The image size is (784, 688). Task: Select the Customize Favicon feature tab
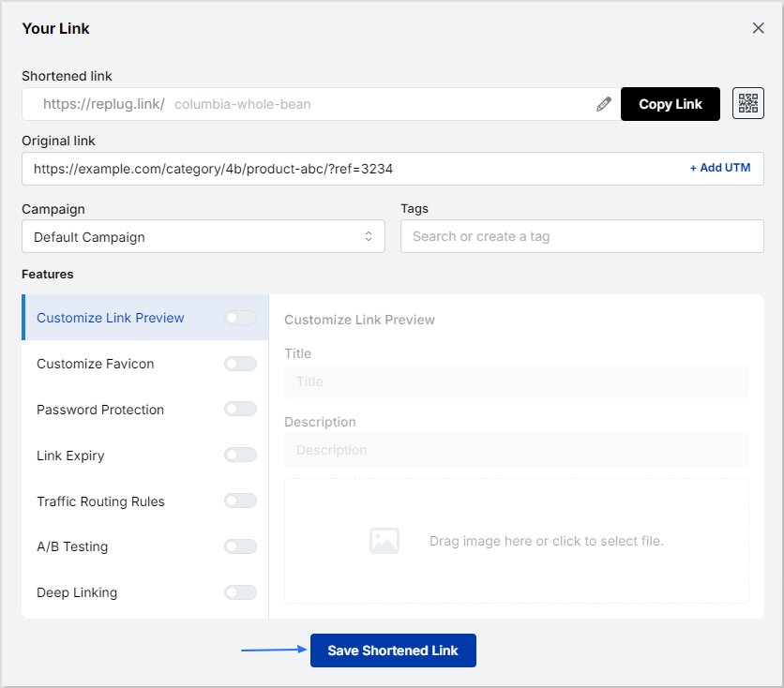click(145, 364)
